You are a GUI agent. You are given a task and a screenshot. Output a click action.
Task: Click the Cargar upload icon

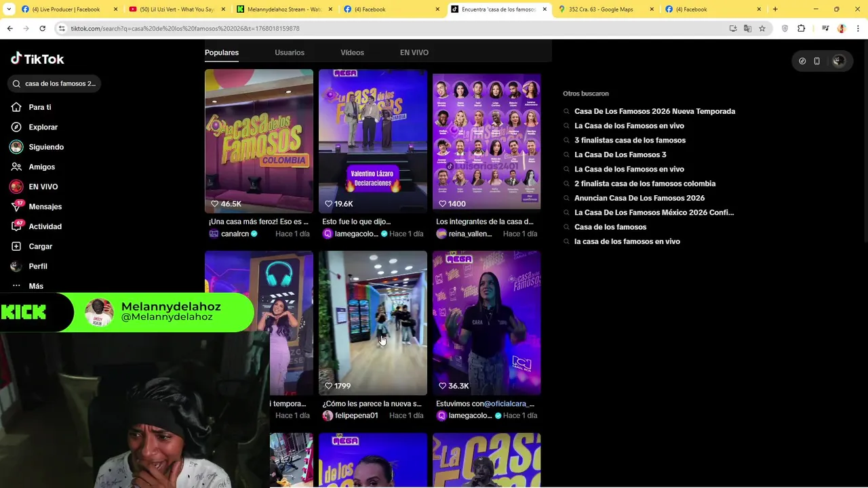pyautogui.click(x=16, y=246)
